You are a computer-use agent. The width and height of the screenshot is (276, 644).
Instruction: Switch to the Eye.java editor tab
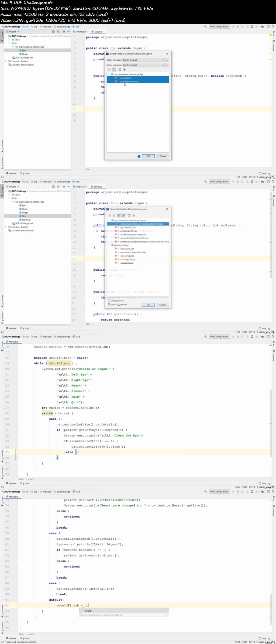[x=98, y=32]
